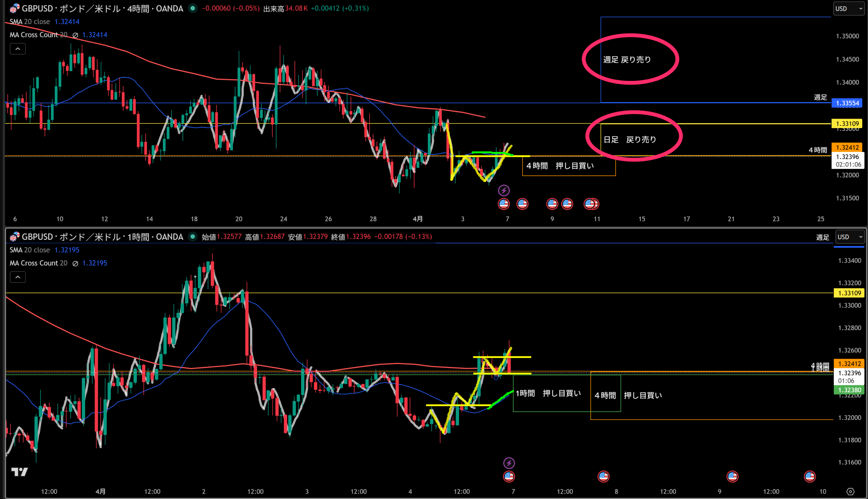Screen dimensions: 868x499
Task: Toggle MA Cross Count visibility icon upper chart
Action: coord(75,35)
